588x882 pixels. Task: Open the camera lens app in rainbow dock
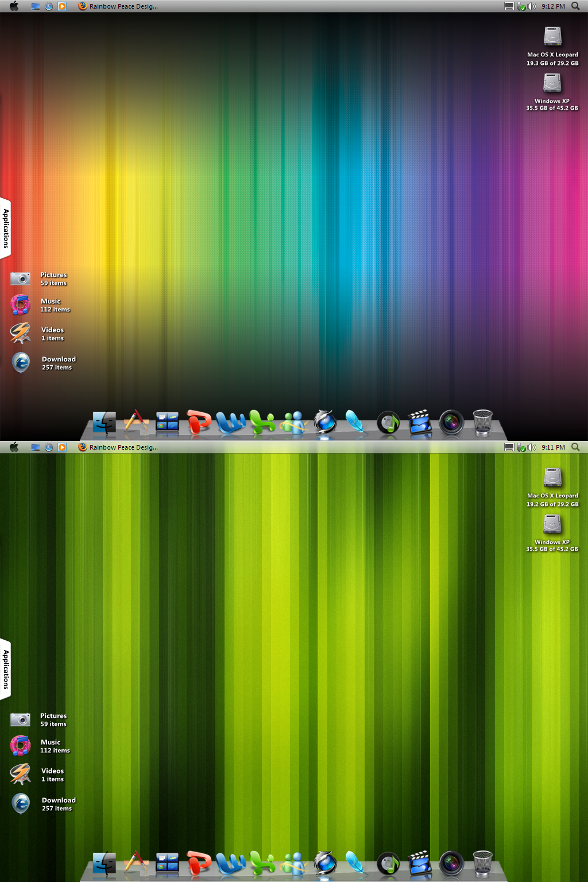pos(451,423)
